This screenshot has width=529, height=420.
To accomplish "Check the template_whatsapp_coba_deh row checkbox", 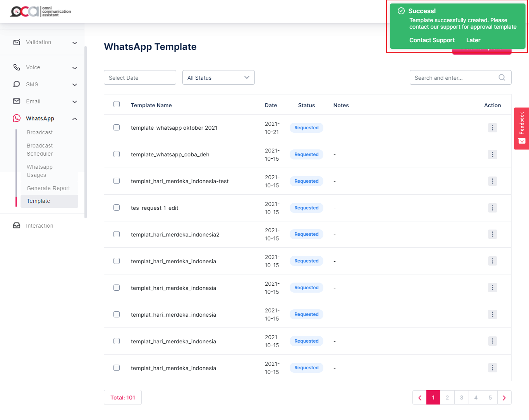I will [x=117, y=154].
